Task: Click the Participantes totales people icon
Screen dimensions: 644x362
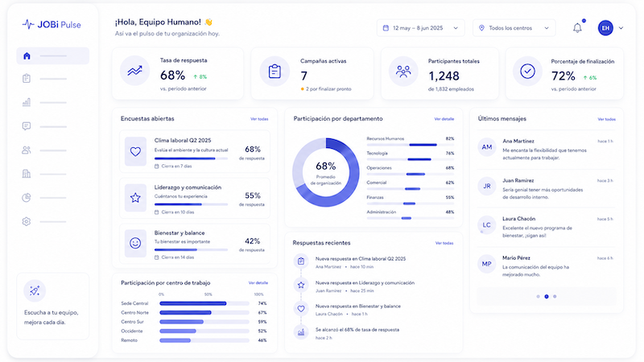Action: 403,72
